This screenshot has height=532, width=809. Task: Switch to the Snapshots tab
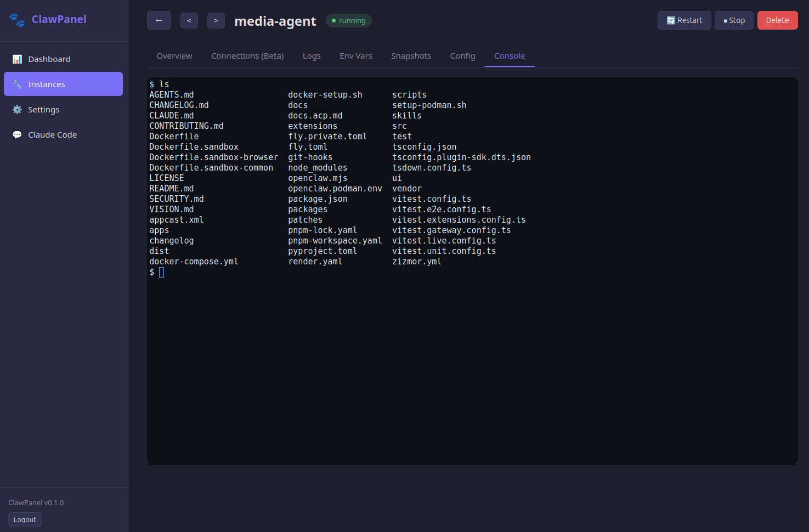point(411,55)
